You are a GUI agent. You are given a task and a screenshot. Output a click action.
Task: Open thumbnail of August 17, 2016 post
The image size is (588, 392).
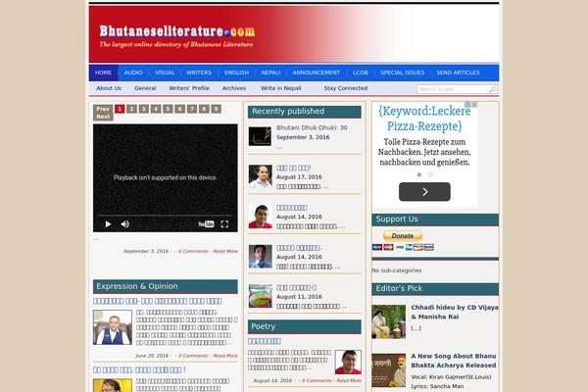click(x=261, y=176)
